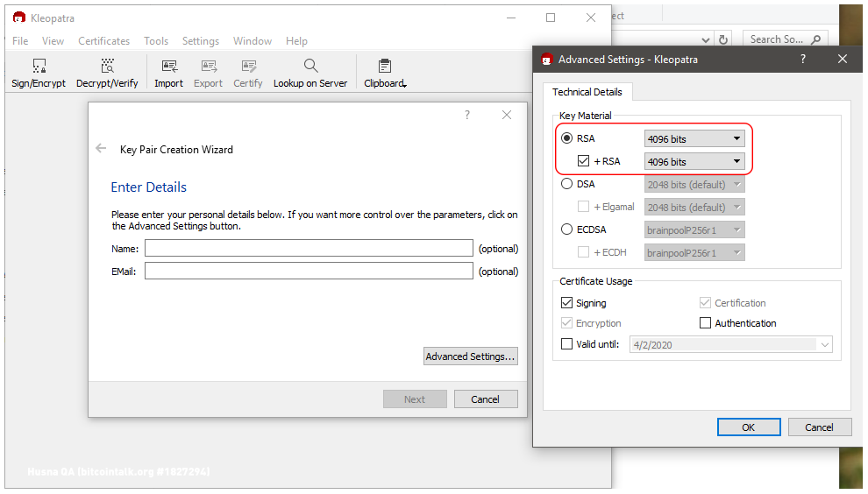Cancel the Advanced Settings dialog
The height and width of the screenshot is (494, 868).
(x=819, y=427)
